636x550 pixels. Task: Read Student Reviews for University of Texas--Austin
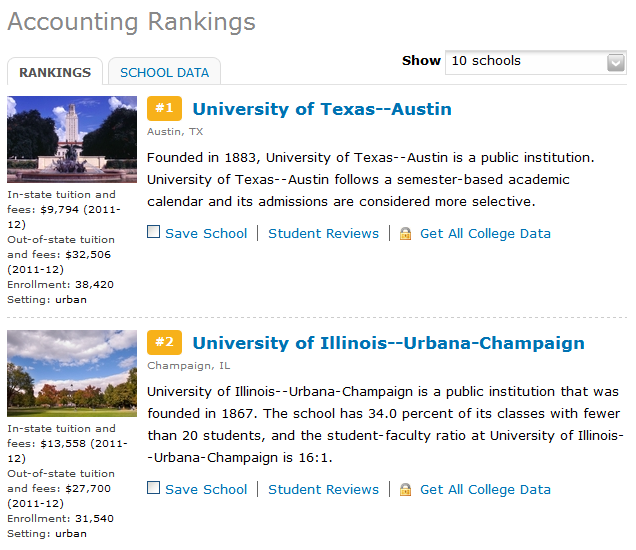323,234
